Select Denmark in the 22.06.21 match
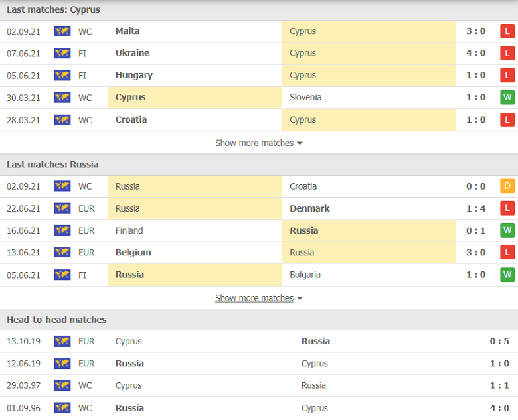 tap(310, 208)
